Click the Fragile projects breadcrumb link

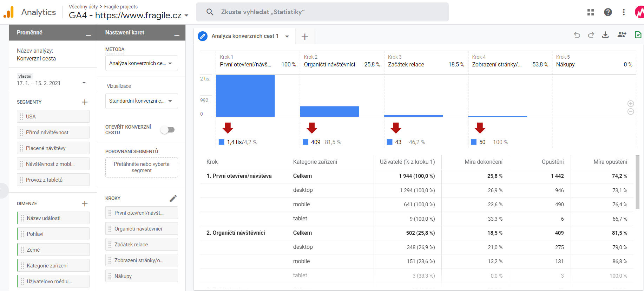121,7
